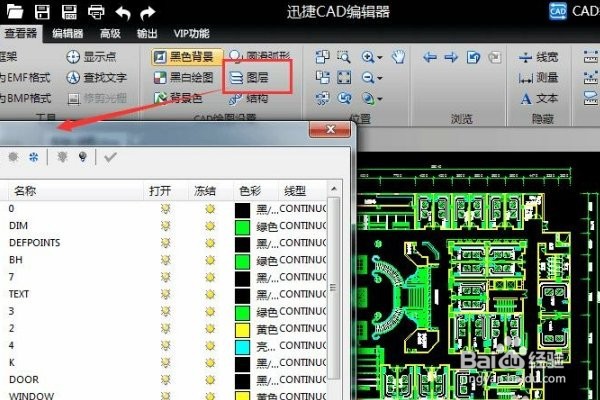Viewport: 600px width, 400px height.
Task: Select the 测量 measure tool
Action: click(x=538, y=78)
